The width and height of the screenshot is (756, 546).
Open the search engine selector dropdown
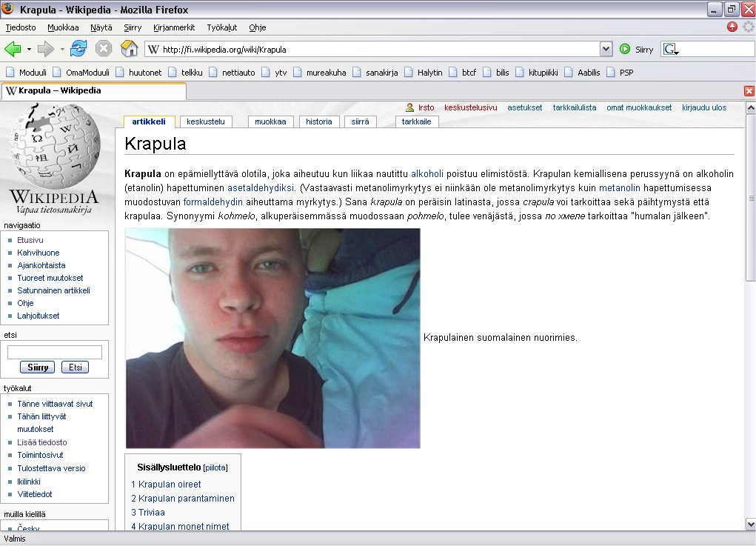click(671, 50)
